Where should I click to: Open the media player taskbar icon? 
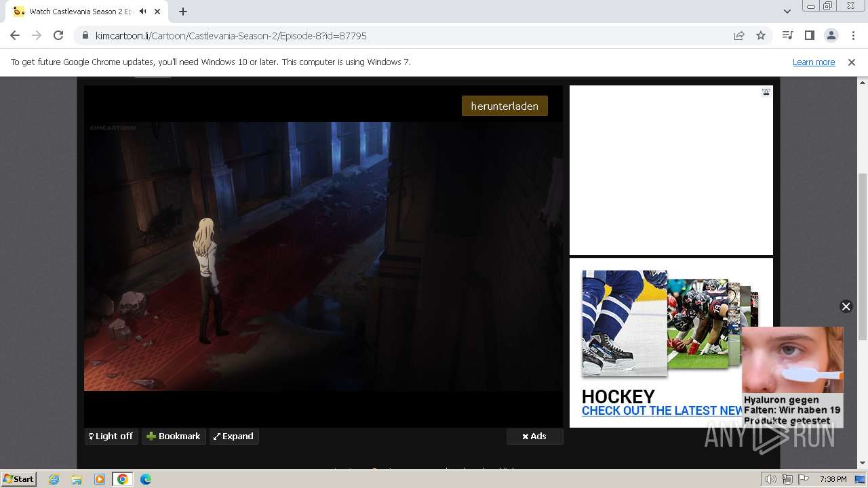coord(100,479)
